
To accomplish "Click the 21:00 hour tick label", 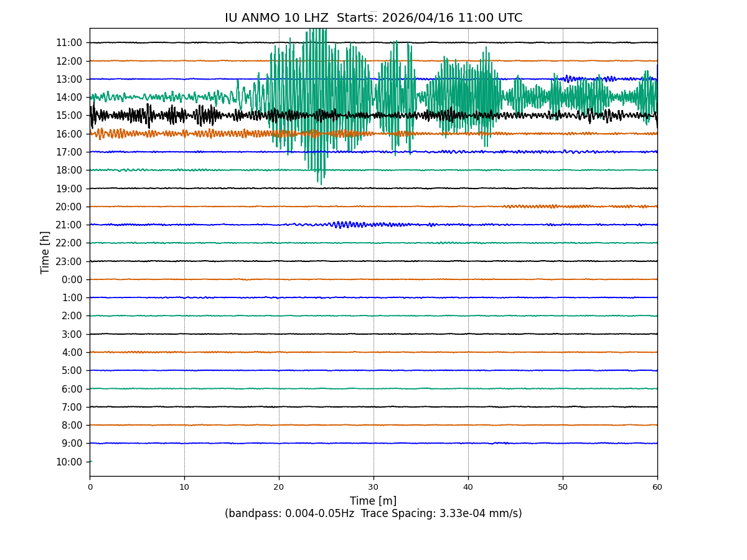I will click(68, 225).
